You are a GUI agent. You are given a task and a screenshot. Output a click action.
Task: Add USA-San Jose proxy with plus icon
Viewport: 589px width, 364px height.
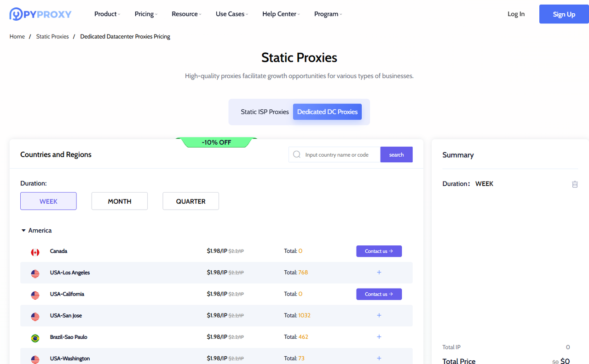[379, 315]
